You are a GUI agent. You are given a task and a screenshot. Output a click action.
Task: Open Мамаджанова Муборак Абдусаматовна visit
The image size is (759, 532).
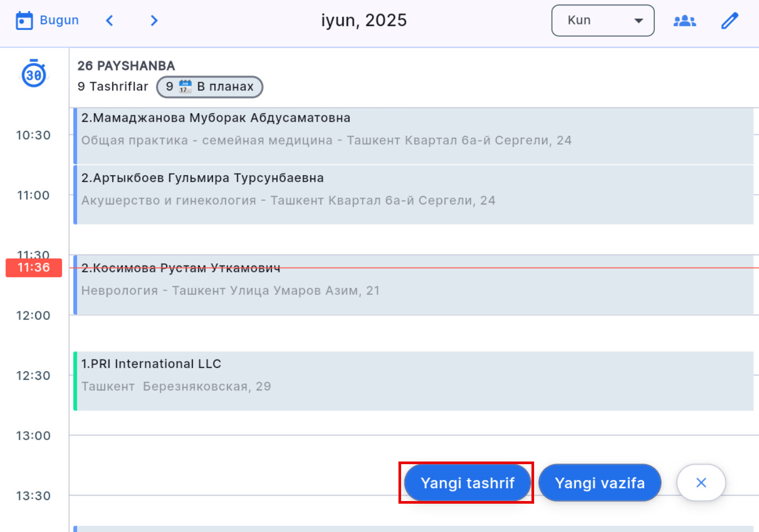click(x=413, y=136)
